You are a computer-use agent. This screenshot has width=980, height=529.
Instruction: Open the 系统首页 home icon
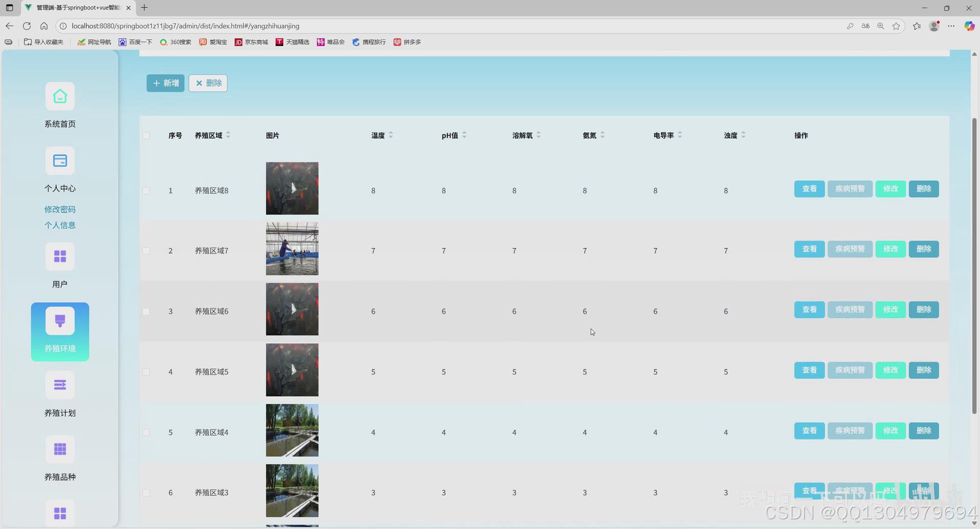point(60,96)
